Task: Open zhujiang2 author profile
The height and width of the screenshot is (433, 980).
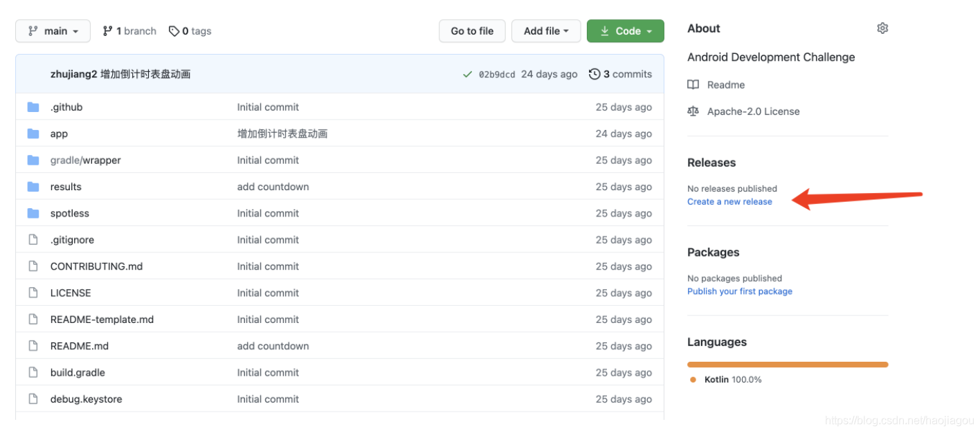Action: pos(73,74)
